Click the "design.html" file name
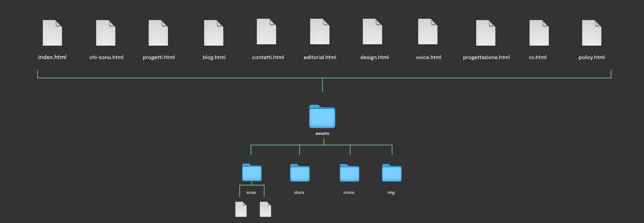Image resolution: width=644 pixels, height=223 pixels. point(375,57)
